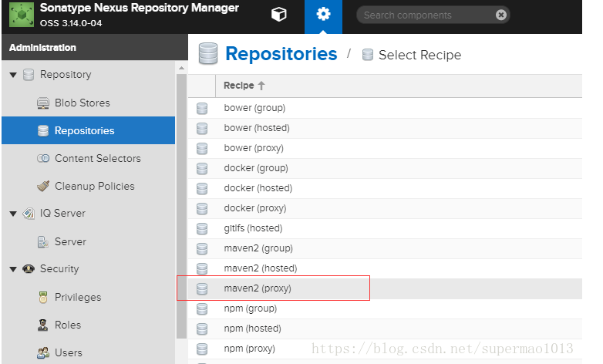Click the Repository database icon in sidebar
Screen dimensions: 603x364
29,75
